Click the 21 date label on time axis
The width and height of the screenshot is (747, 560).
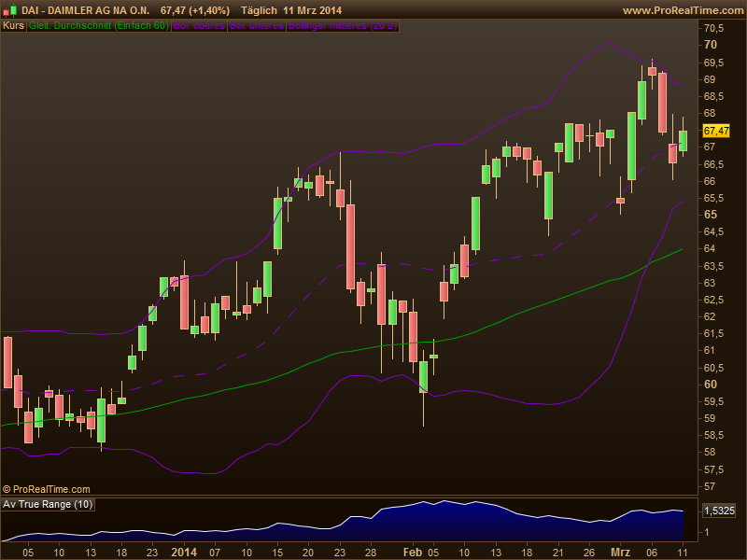click(557, 553)
